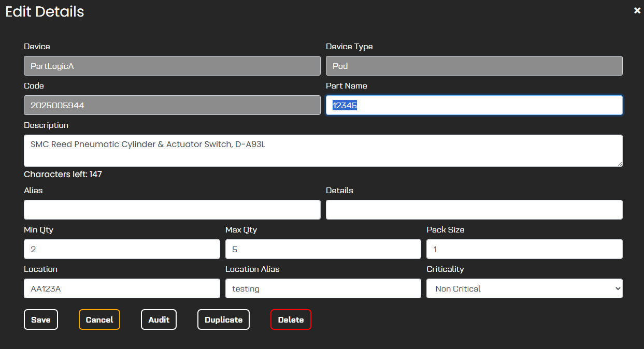This screenshot has height=349, width=644.
Task: Click the 'Alias' label
Action: pyautogui.click(x=33, y=191)
